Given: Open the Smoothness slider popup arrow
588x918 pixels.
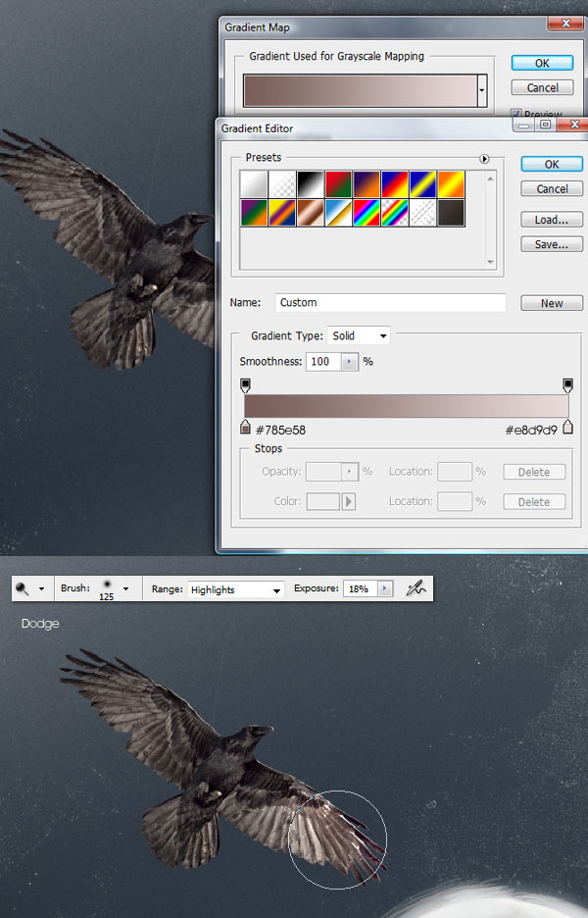Looking at the screenshot, I should 349,362.
